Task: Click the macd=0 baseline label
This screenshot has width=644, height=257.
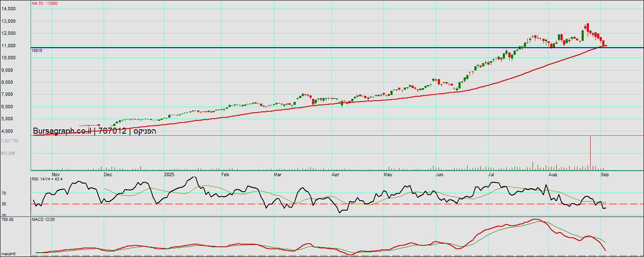Action: pos(8,253)
